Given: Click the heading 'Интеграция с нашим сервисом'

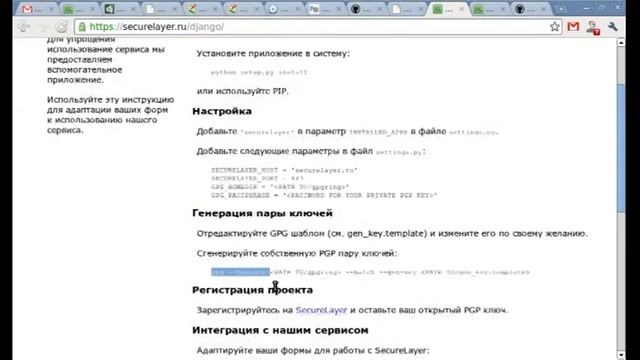Looking at the screenshot, I should point(280,330).
